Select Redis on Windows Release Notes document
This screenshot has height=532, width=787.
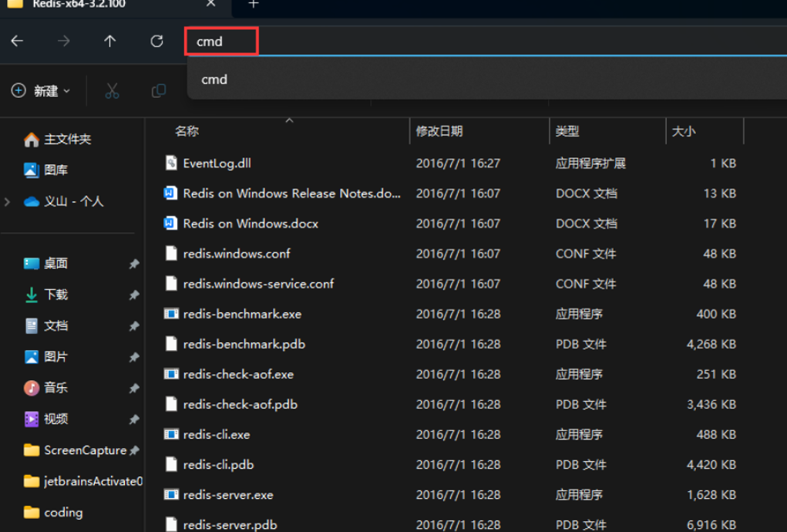(291, 194)
